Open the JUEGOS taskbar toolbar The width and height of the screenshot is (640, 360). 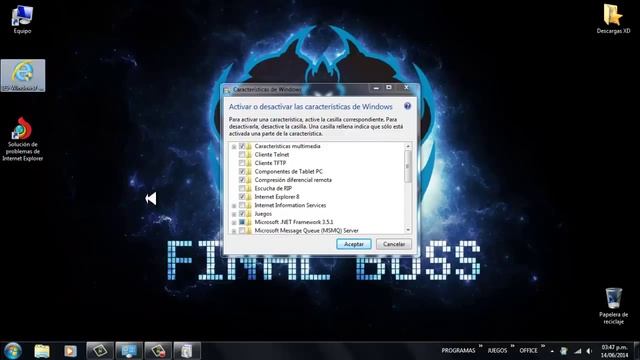click(x=497, y=351)
